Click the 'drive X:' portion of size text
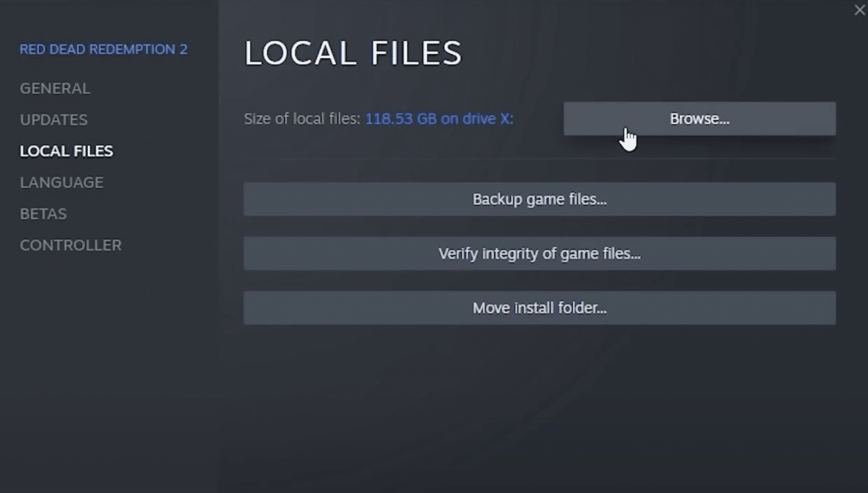 [488, 119]
